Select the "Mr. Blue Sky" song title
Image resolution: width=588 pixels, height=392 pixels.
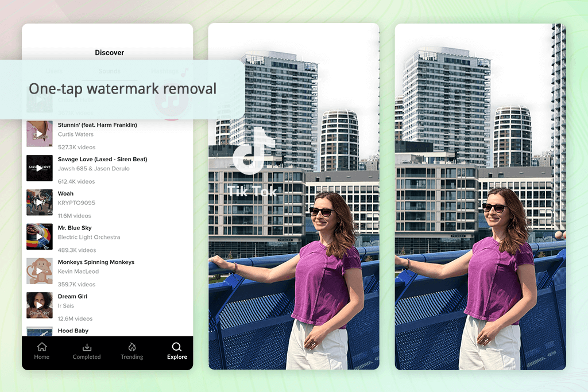tap(75, 228)
